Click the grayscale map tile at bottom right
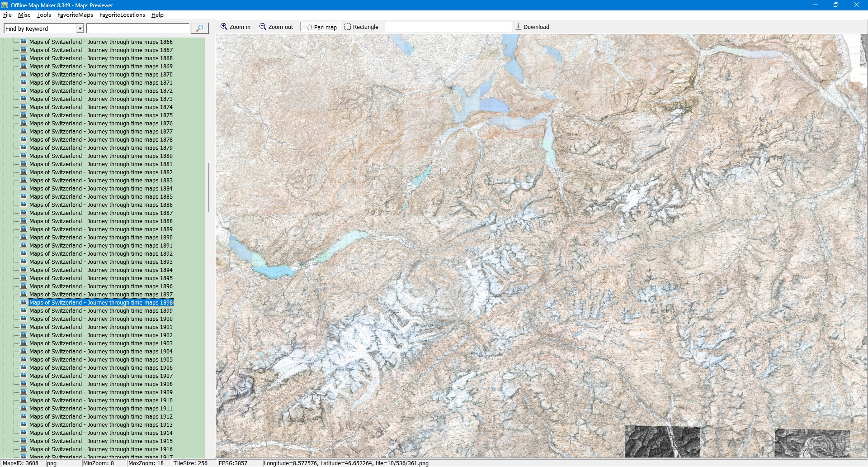 point(811,443)
